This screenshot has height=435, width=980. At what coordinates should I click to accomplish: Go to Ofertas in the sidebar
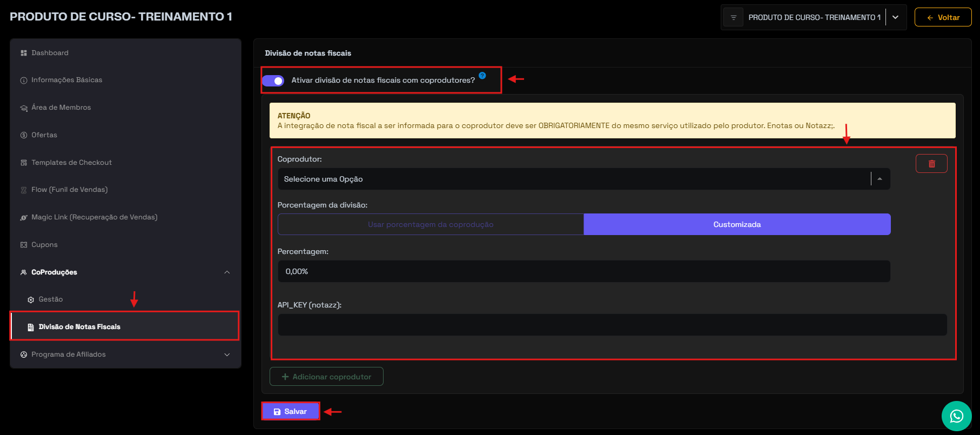[x=44, y=135]
